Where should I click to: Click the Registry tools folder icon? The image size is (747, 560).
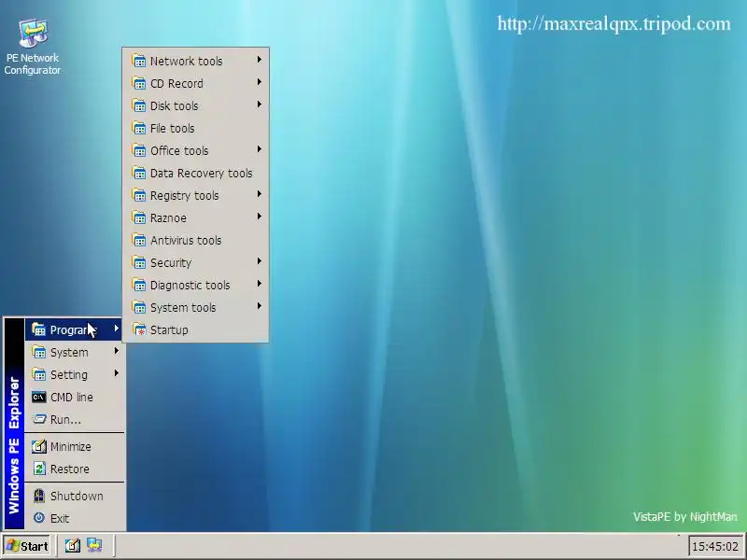[x=138, y=195]
